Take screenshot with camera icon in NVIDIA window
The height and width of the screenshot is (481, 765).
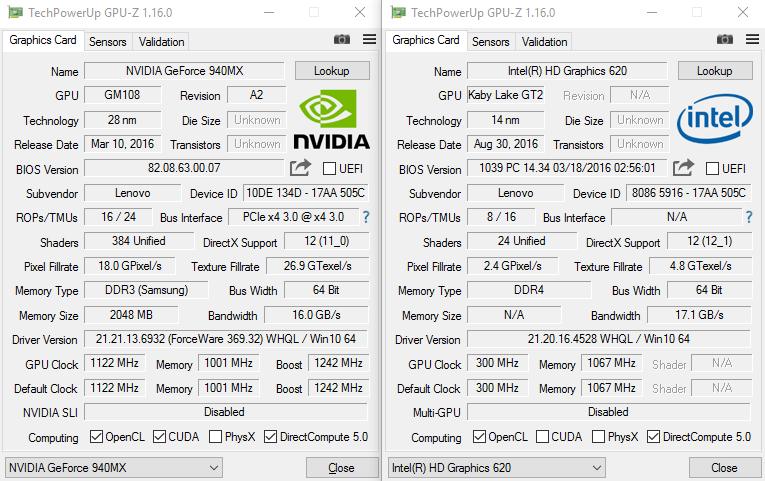[x=342, y=40]
